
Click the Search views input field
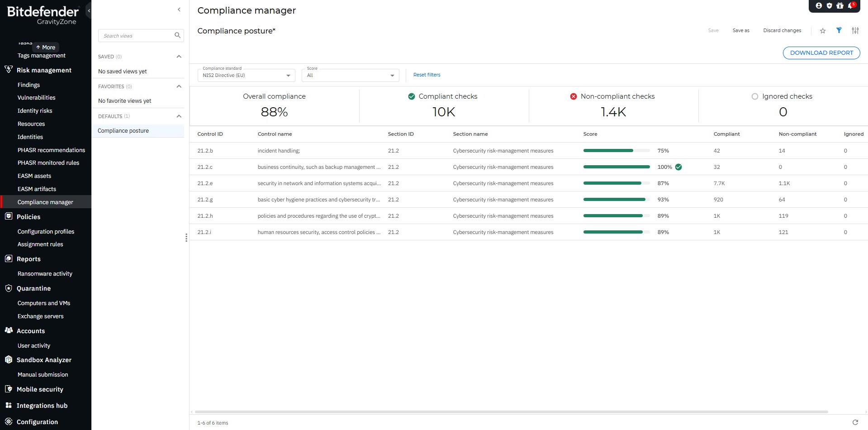pyautogui.click(x=136, y=36)
